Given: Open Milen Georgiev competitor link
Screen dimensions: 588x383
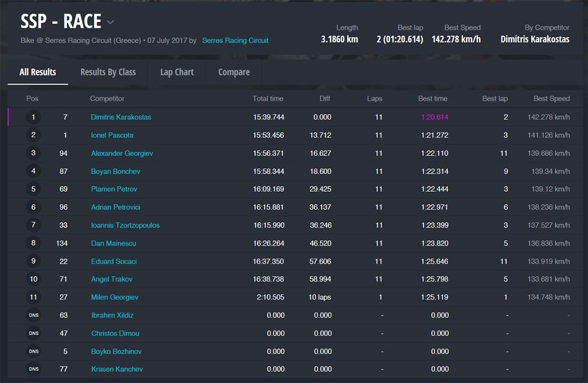Looking at the screenshot, I should [x=114, y=297].
